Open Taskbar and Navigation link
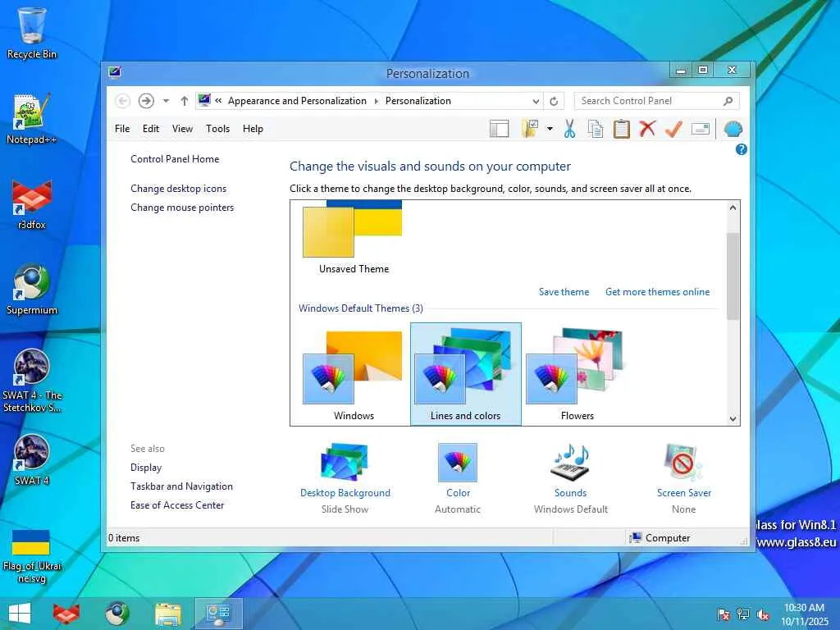 [x=181, y=486]
